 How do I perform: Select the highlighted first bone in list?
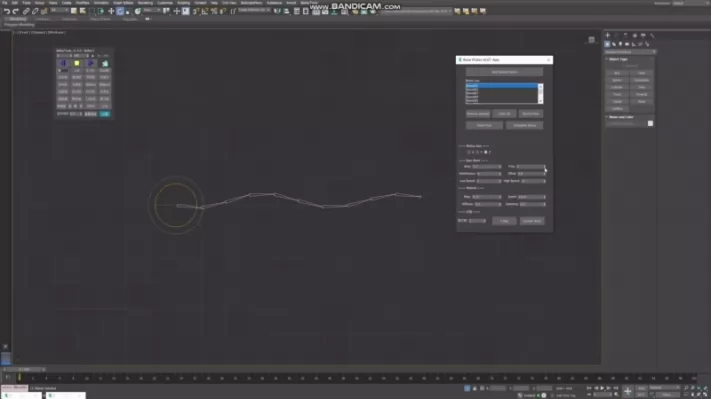point(502,86)
